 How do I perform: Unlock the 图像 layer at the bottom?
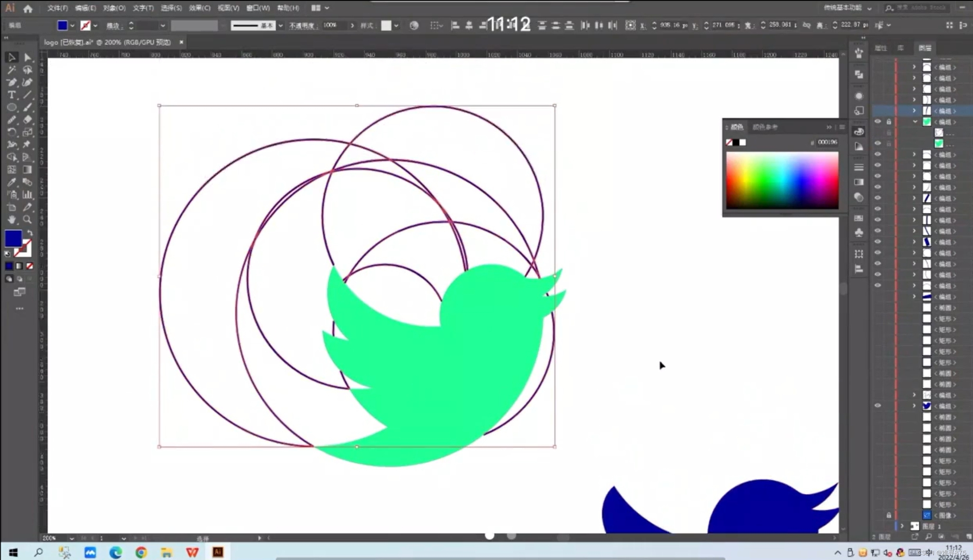pyautogui.click(x=889, y=515)
